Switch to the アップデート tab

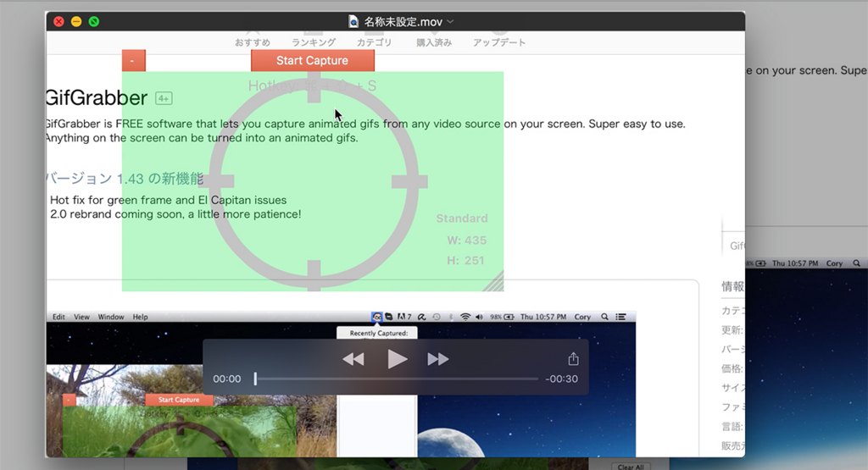pyautogui.click(x=498, y=42)
